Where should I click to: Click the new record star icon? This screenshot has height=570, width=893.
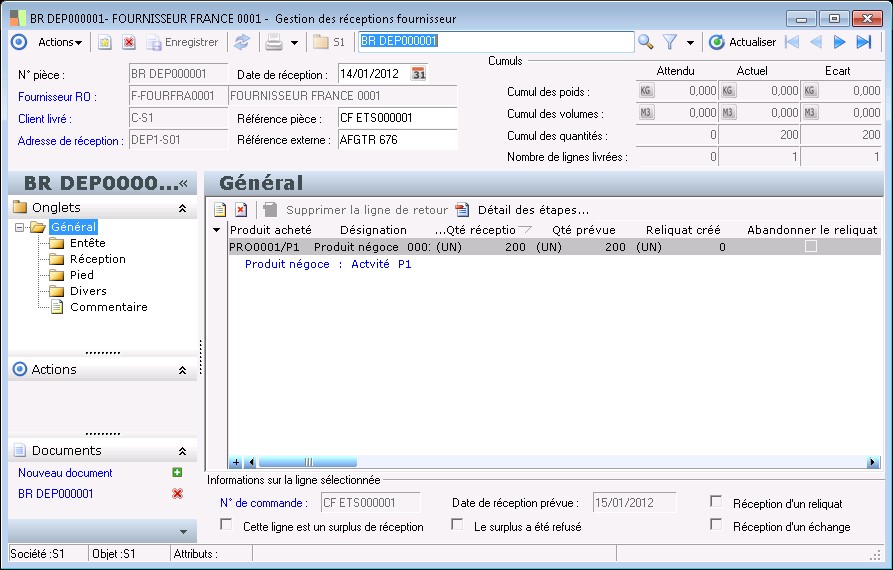(105, 42)
